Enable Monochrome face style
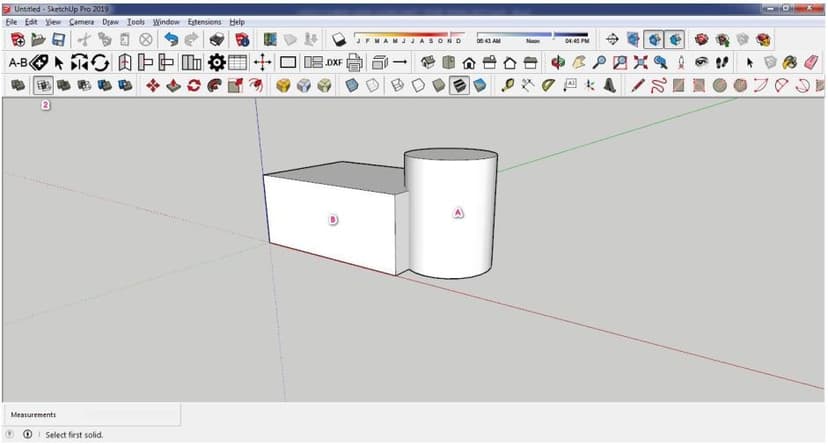 [480, 85]
